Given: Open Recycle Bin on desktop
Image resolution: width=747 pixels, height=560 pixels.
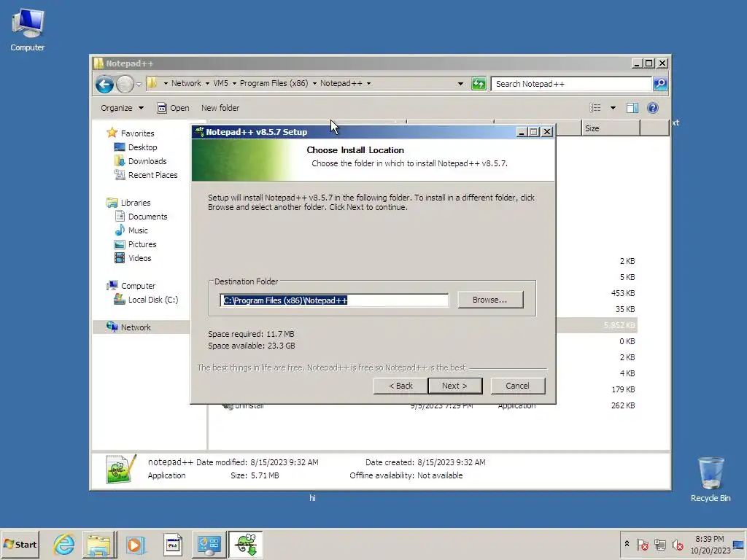Looking at the screenshot, I should pyautogui.click(x=711, y=479).
